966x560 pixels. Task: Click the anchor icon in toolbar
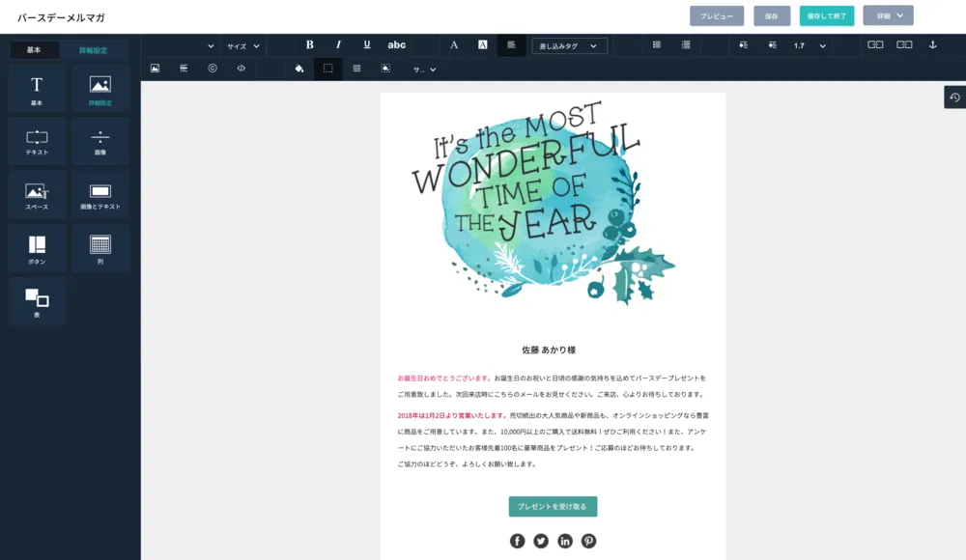pyautogui.click(x=932, y=45)
